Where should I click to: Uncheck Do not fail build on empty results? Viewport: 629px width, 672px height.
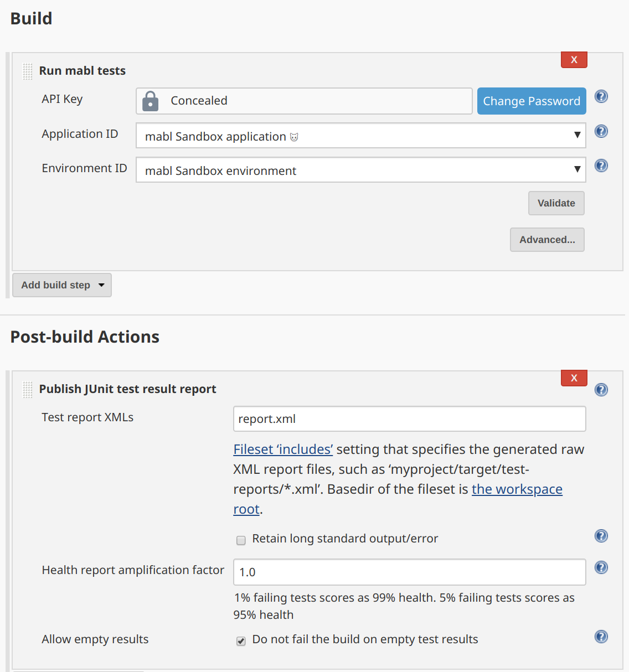pyautogui.click(x=241, y=641)
